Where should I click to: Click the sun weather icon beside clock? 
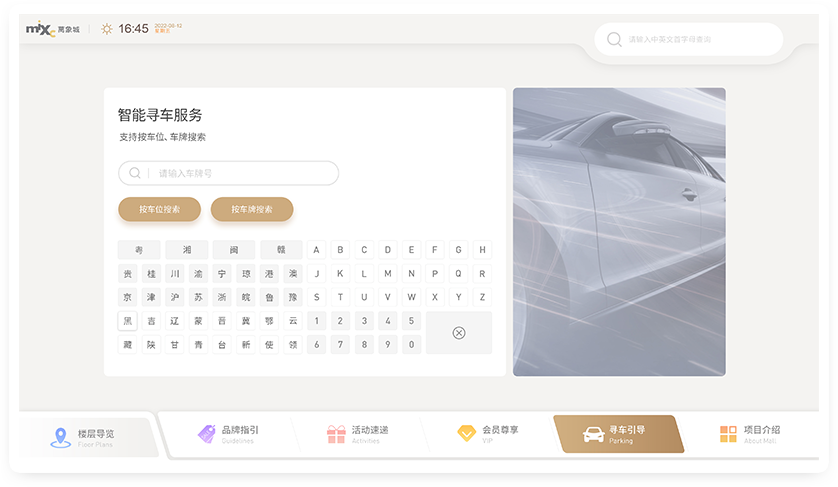tap(107, 29)
